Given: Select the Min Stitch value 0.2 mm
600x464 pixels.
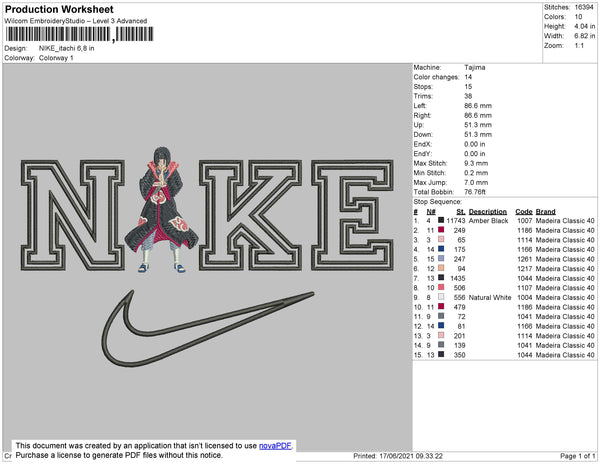Looking at the screenshot, I should tap(476, 173).
